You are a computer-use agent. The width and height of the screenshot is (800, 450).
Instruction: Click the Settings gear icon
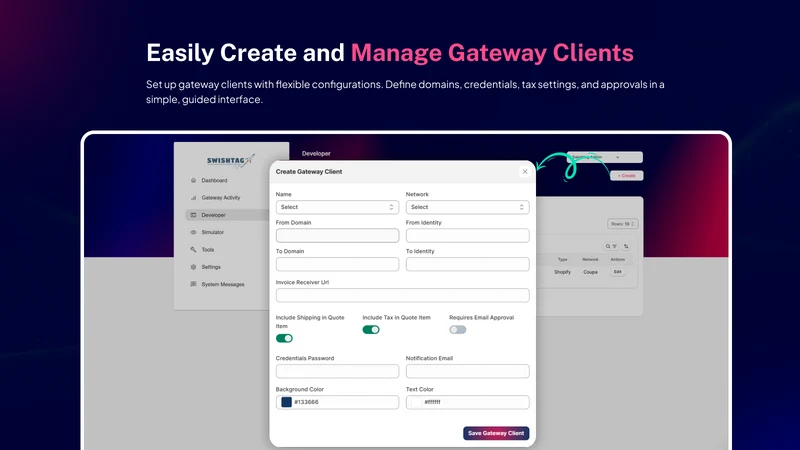point(193,267)
